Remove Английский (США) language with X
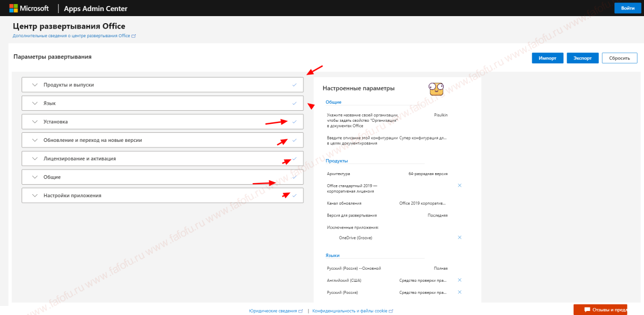644x315 pixels. tap(459, 280)
